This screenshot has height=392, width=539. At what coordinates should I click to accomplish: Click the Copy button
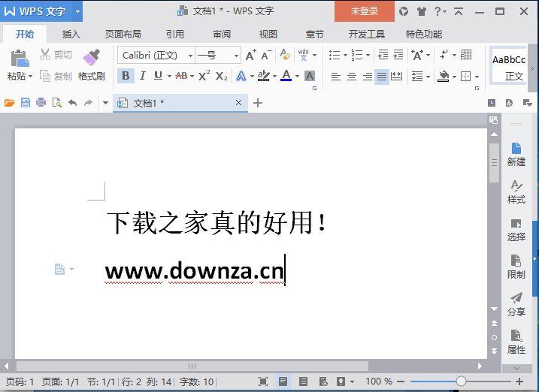pyautogui.click(x=56, y=76)
